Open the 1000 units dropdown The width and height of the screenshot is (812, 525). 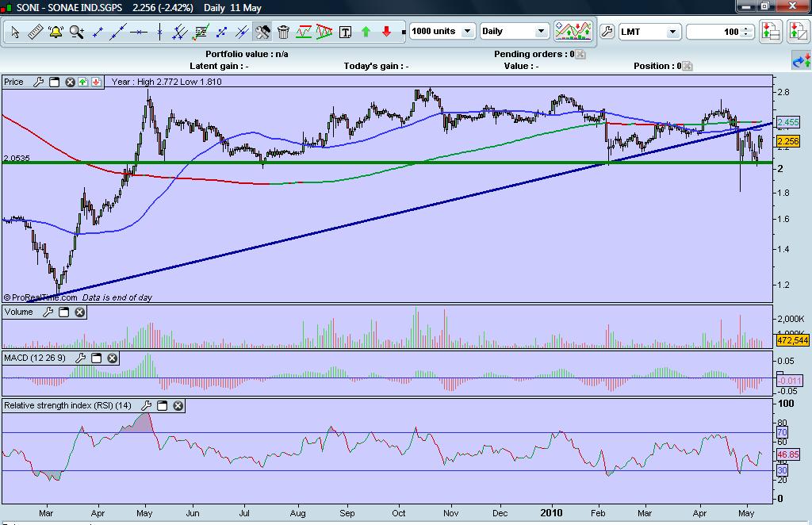click(x=442, y=32)
